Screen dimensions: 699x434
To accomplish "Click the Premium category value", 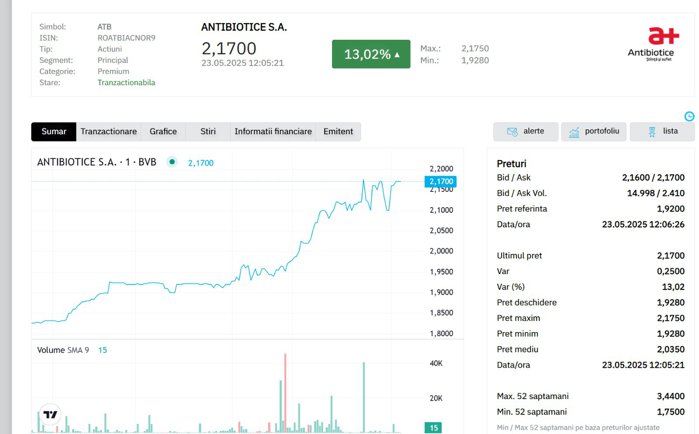I will click(x=113, y=71).
